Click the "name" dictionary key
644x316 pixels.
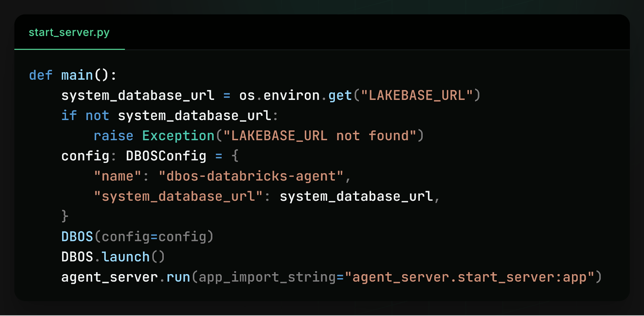coord(118,176)
